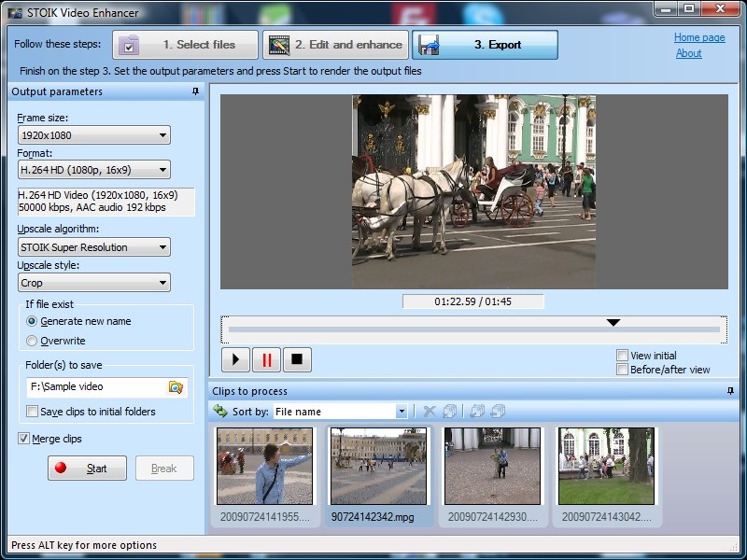
Task: Click the third clips toolbar icon
Action: [477, 411]
